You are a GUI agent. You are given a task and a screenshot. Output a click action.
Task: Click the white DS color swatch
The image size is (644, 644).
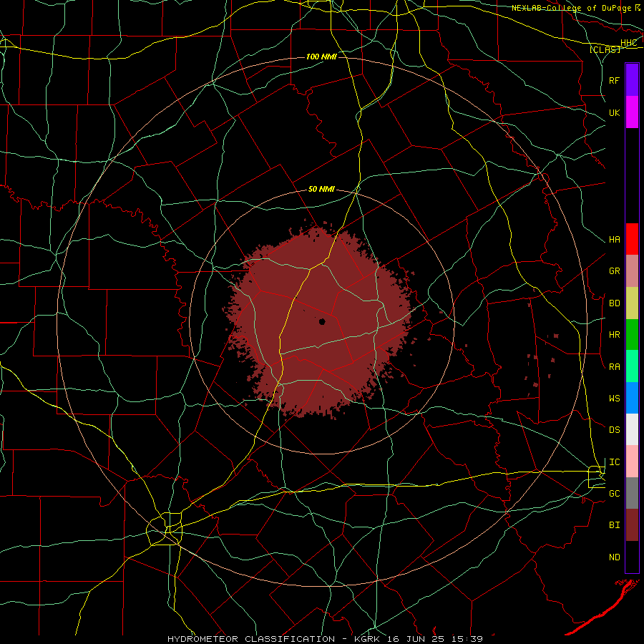click(x=632, y=429)
